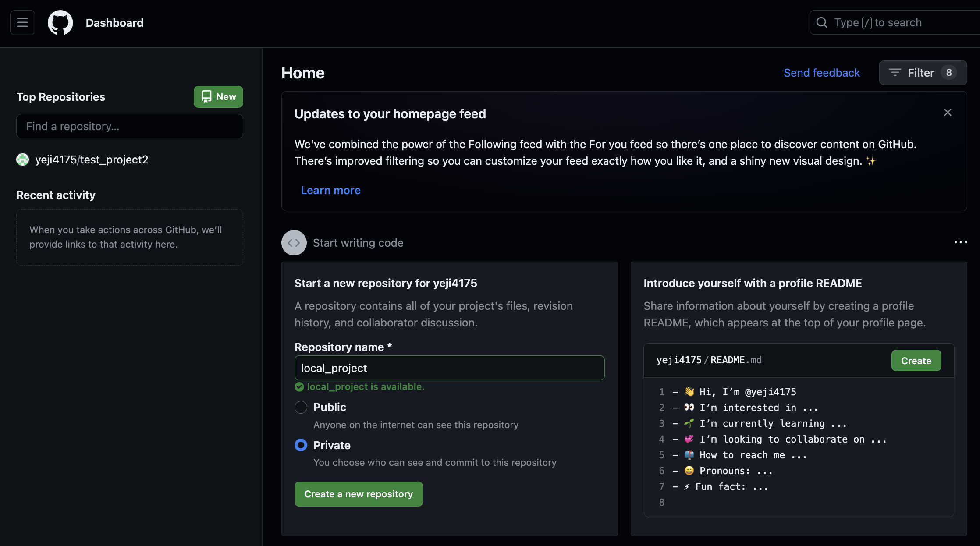Click the repo icon on the New button
Image resolution: width=980 pixels, height=546 pixels.
click(x=206, y=96)
